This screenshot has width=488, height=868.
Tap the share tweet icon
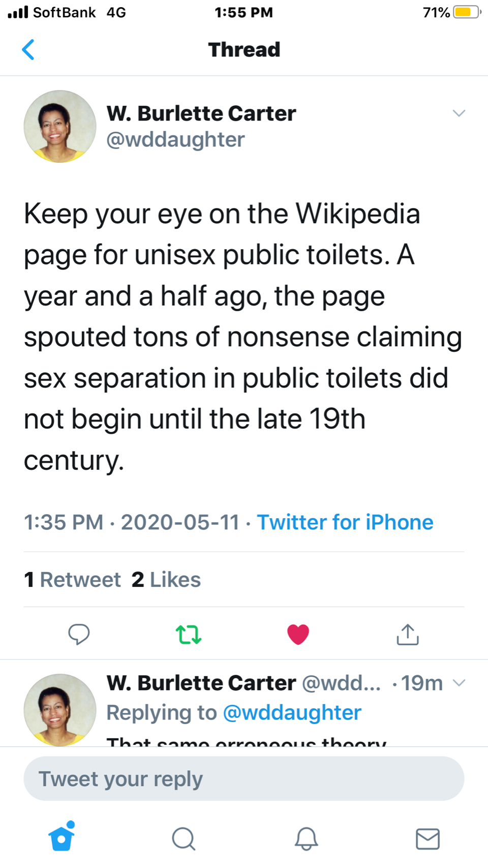tap(408, 634)
